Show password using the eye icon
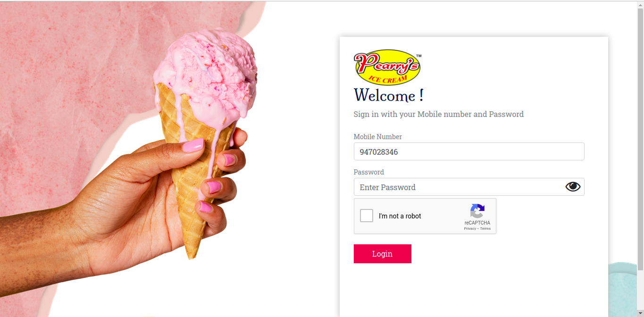The image size is (644, 317). pyautogui.click(x=573, y=187)
